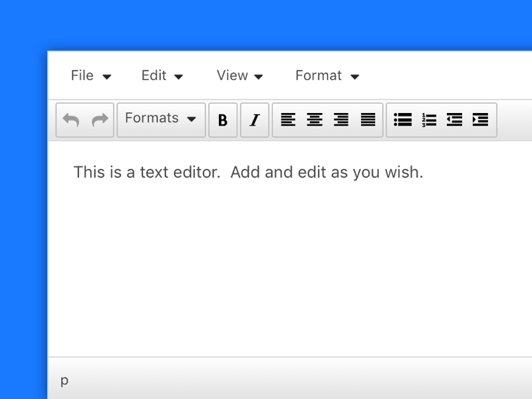Expand the View menu chevron
532x399 pixels.
coord(259,76)
